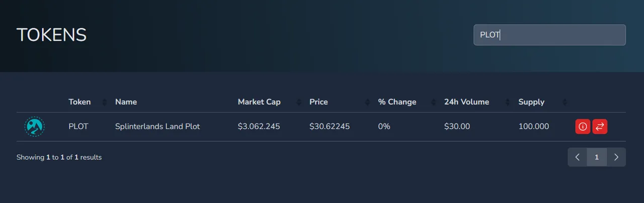Sort table by Market Cap arrows
The height and width of the screenshot is (203, 644).
(x=299, y=102)
